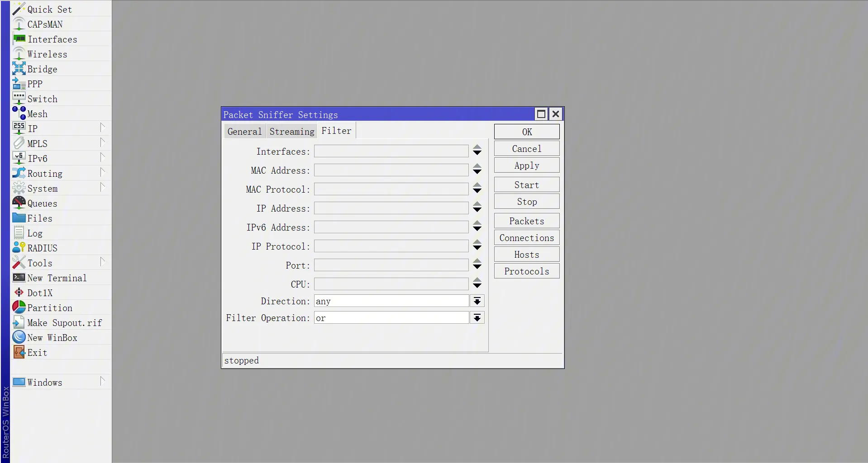Click the MAC Address input field
Screen dimensions: 868x463
tap(391, 170)
